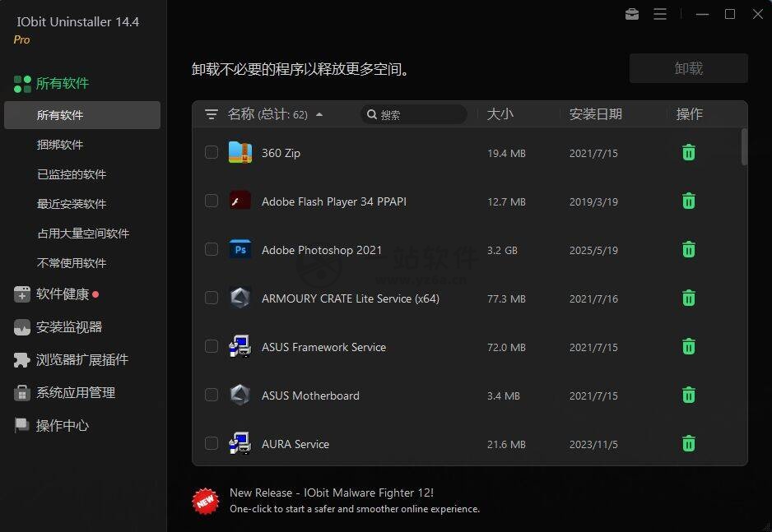The image size is (772, 532).
Task: Show 不常使用软件
Action: pos(72,262)
